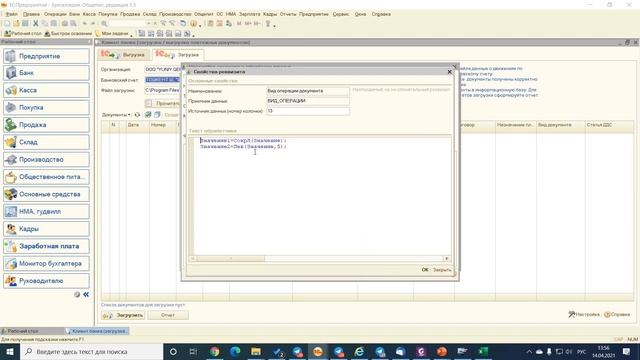Click Мои задачи toolbar button
The height and width of the screenshot is (360, 640).
coord(113,33)
